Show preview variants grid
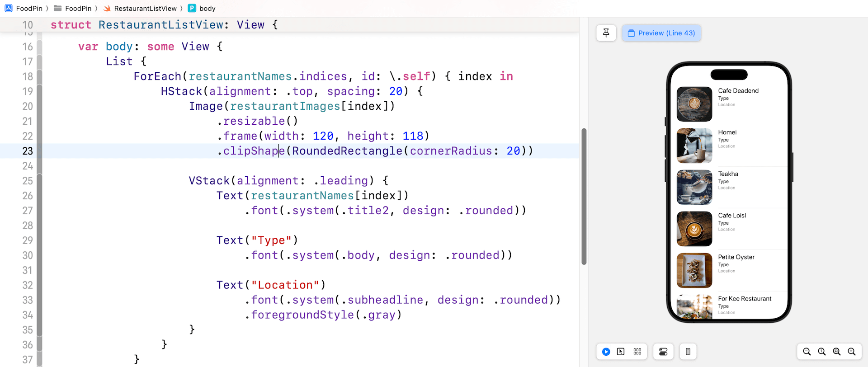The height and width of the screenshot is (367, 868). point(637,352)
